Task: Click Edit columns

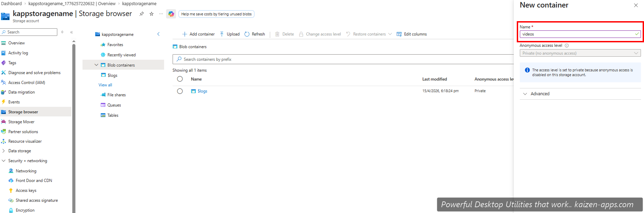Action: tap(412, 34)
